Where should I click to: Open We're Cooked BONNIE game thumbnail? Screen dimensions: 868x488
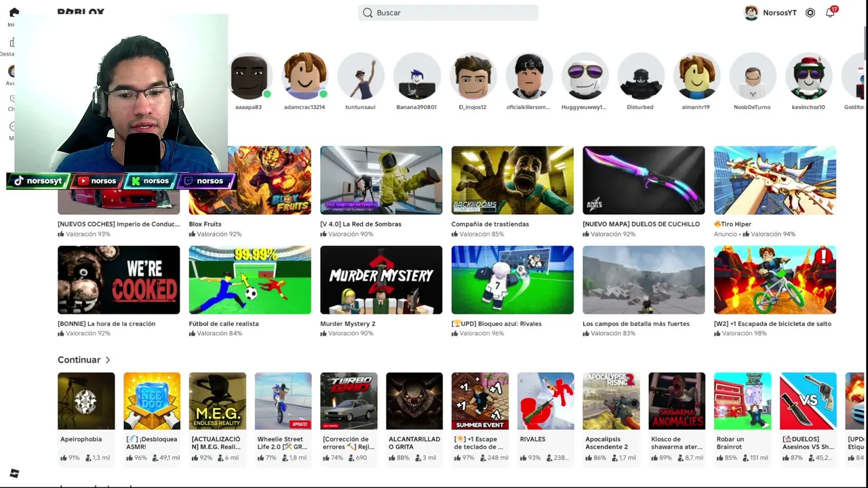(119, 280)
